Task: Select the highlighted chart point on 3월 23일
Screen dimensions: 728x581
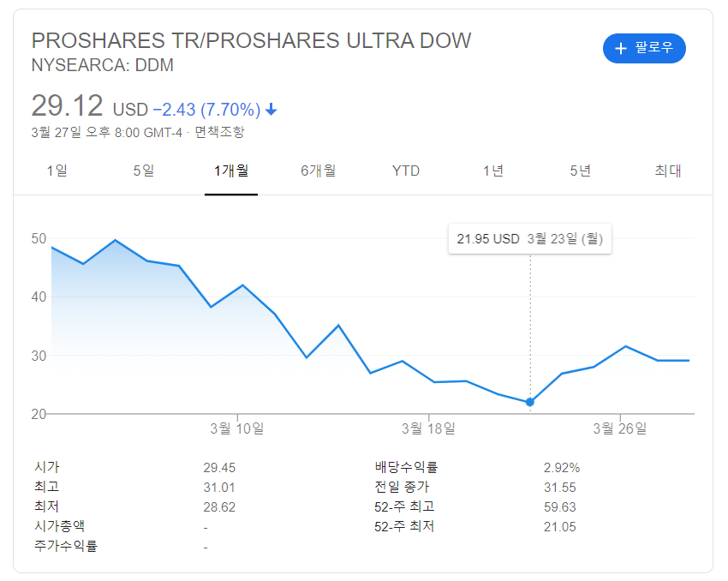Action: point(529,401)
